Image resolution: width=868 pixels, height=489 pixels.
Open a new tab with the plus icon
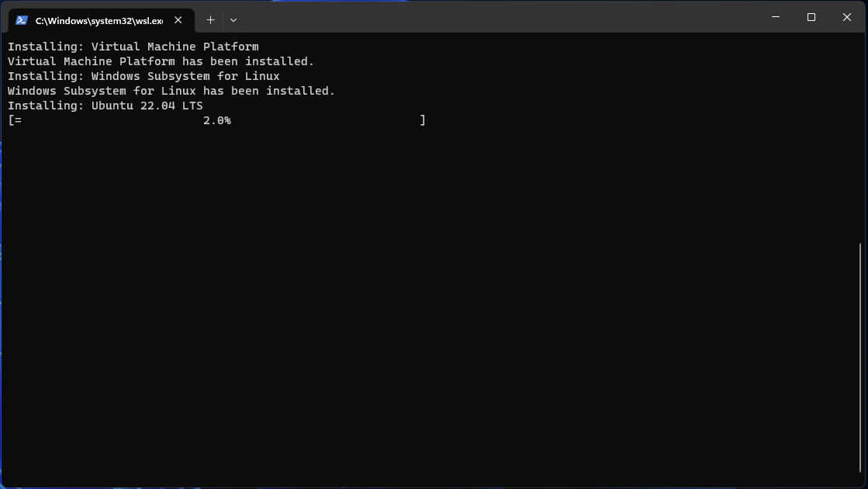tap(210, 19)
